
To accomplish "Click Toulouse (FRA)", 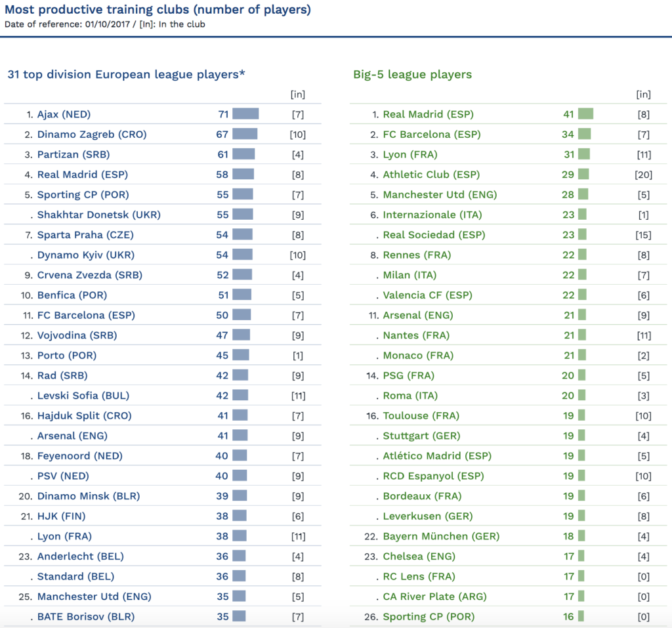I will [421, 416].
